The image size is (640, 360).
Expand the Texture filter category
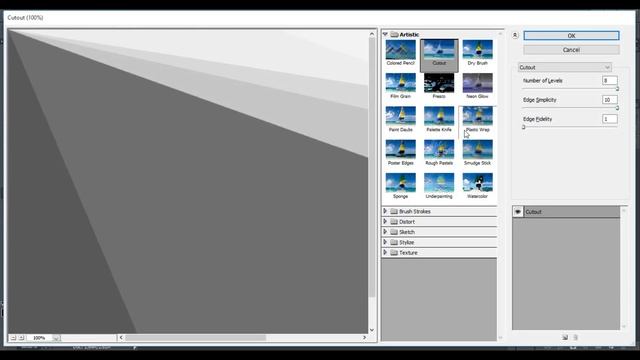tap(385, 253)
